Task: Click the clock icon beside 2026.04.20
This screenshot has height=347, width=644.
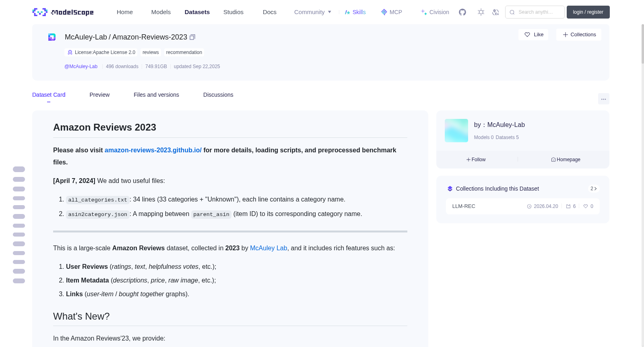Action: (x=529, y=206)
